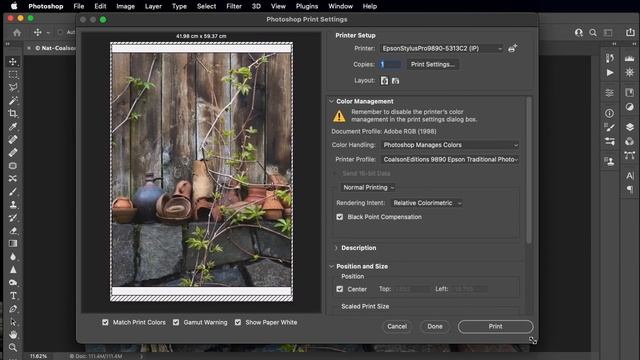
Task: Select the Clone Stamp tool
Action: (13, 204)
